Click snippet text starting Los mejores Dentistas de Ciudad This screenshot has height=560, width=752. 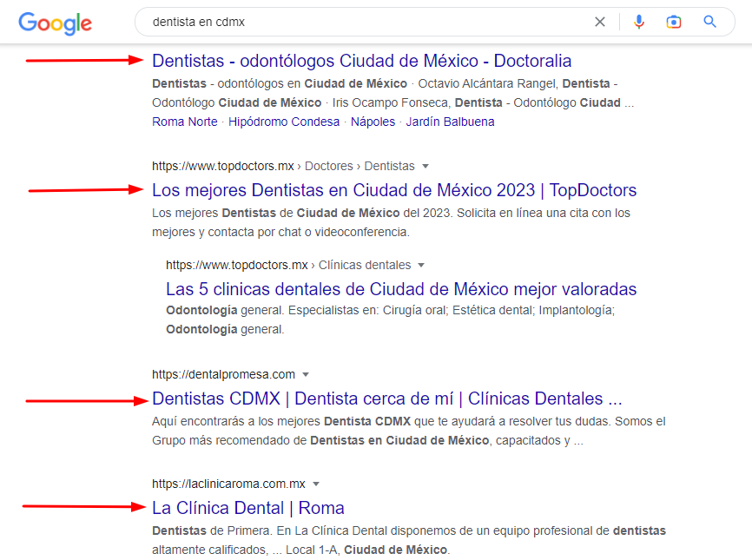pyautogui.click(x=391, y=222)
